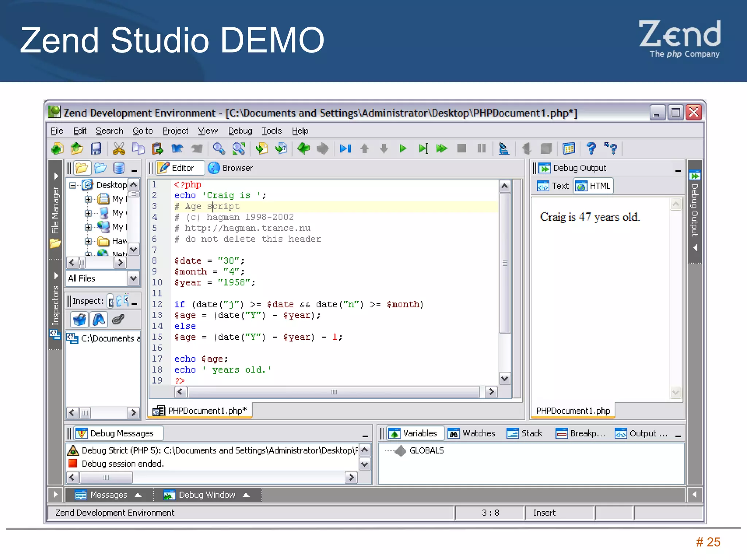Open the Debug menu

pyautogui.click(x=240, y=131)
